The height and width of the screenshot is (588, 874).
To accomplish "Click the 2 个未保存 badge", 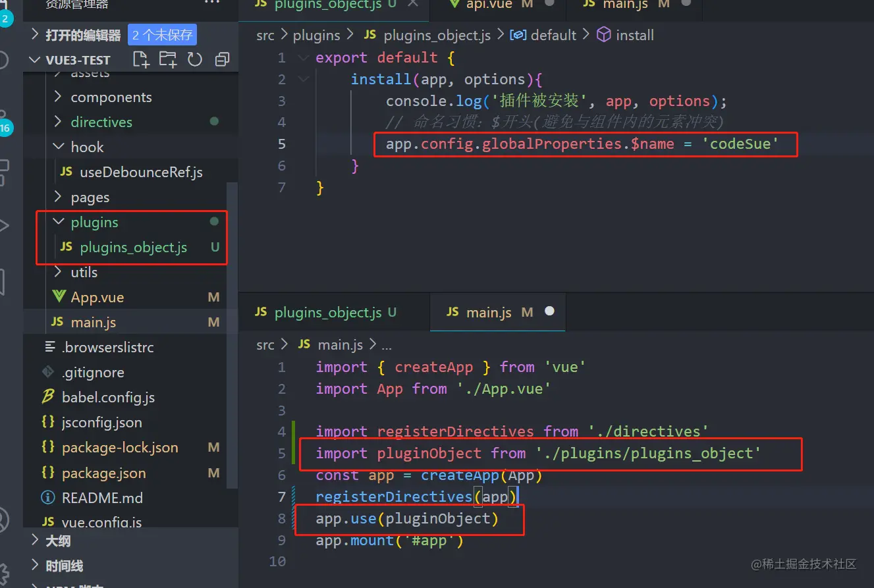I will (x=162, y=35).
